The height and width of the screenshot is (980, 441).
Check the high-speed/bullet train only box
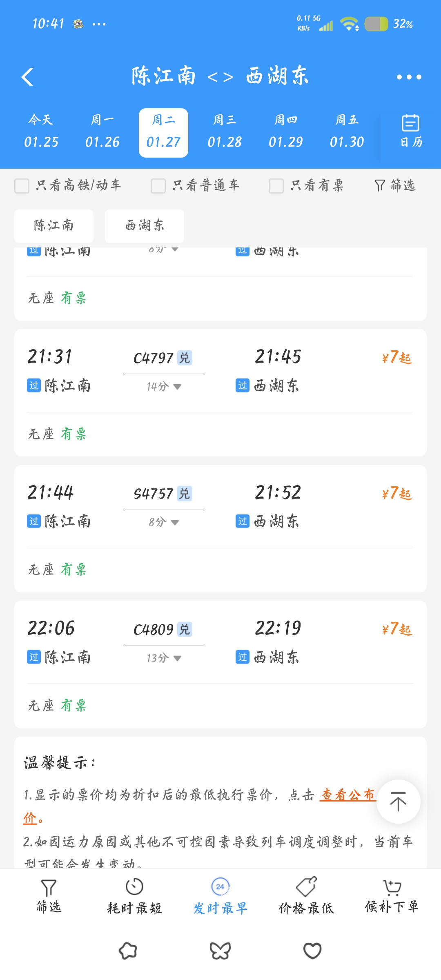[22, 186]
